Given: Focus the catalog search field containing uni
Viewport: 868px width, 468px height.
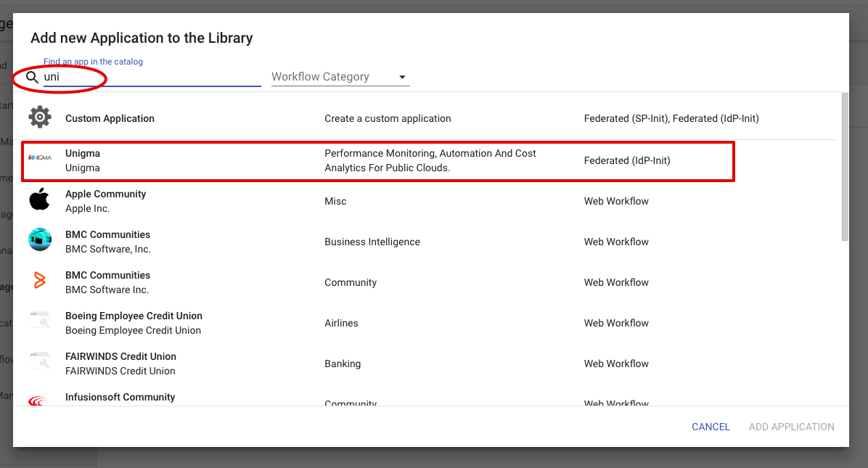Looking at the screenshot, I should point(152,77).
